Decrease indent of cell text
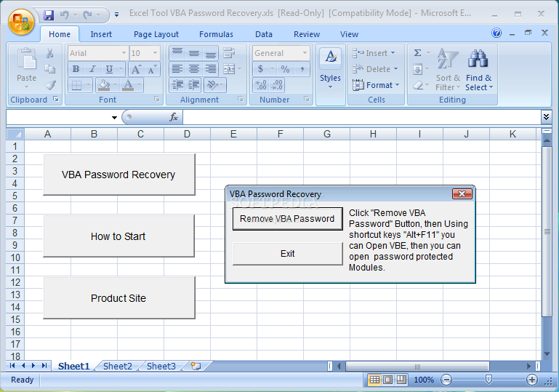 tap(177, 85)
